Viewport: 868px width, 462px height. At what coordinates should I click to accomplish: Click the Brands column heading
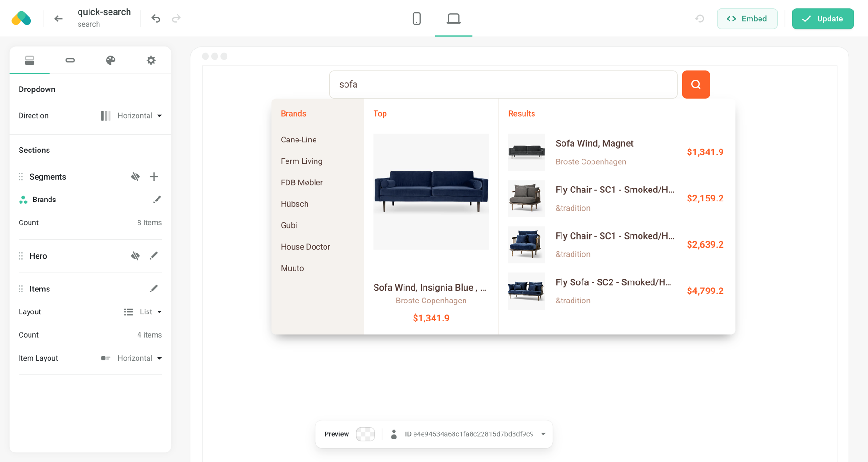click(x=294, y=114)
